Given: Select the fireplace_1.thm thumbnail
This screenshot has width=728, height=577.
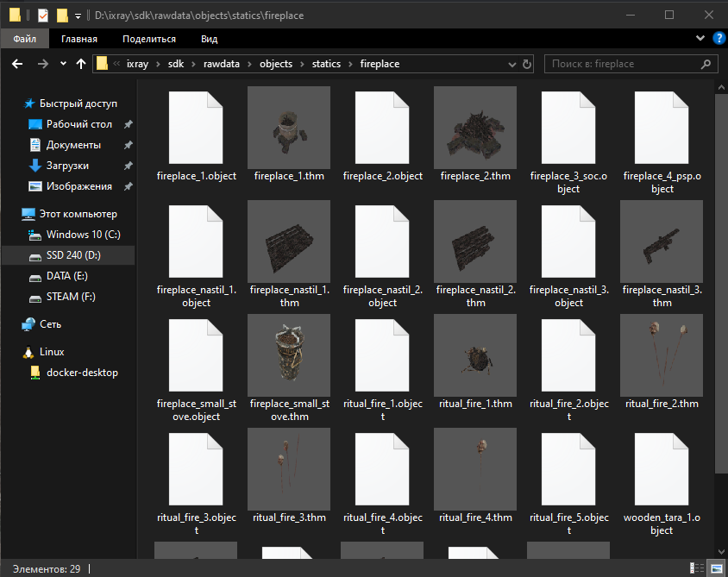Looking at the screenshot, I should pos(289,128).
